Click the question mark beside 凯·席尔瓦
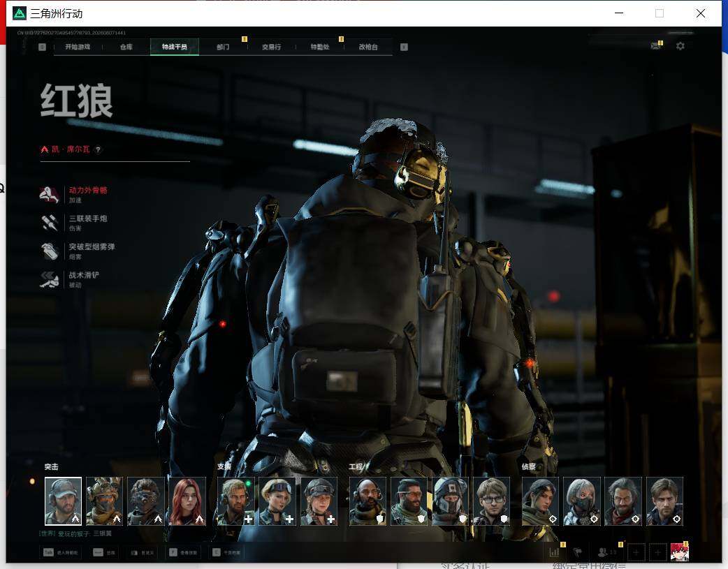This screenshot has height=569, width=728. coord(98,149)
